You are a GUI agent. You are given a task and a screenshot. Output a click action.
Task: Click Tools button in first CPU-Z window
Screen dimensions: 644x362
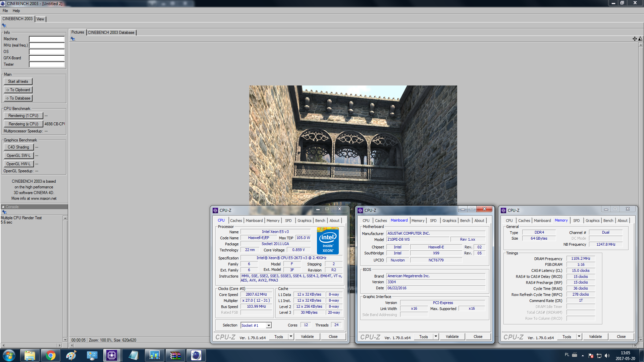(279, 337)
